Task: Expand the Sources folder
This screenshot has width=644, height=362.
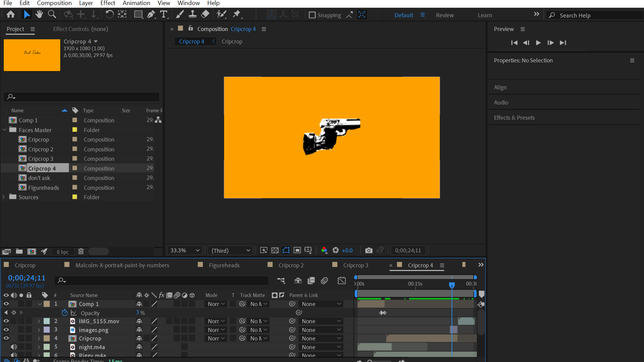Action: tap(4, 197)
